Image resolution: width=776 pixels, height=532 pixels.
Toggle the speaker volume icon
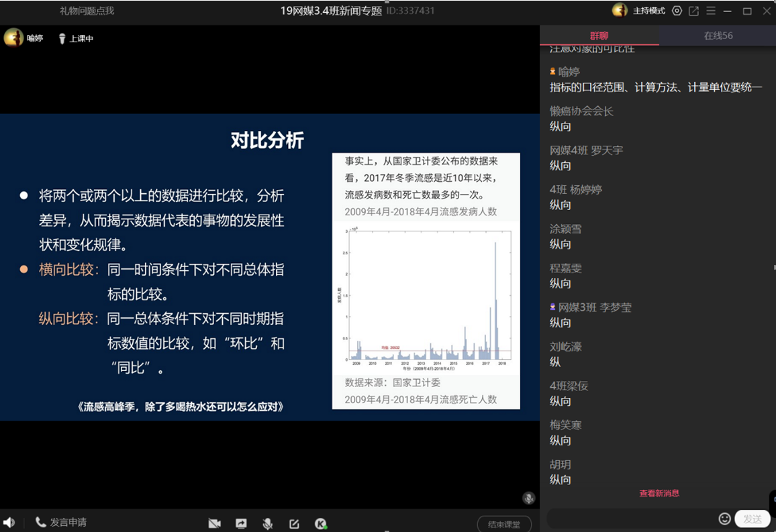(x=9, y=522)
